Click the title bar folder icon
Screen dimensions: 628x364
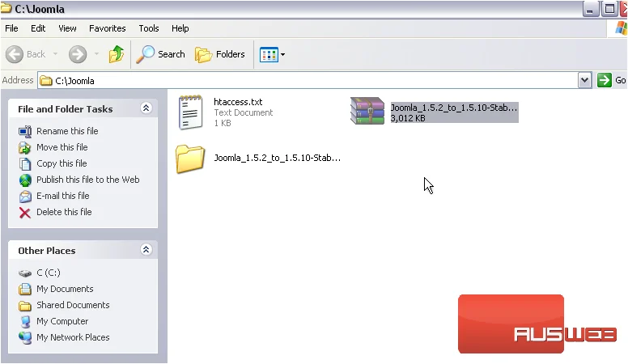6,8
